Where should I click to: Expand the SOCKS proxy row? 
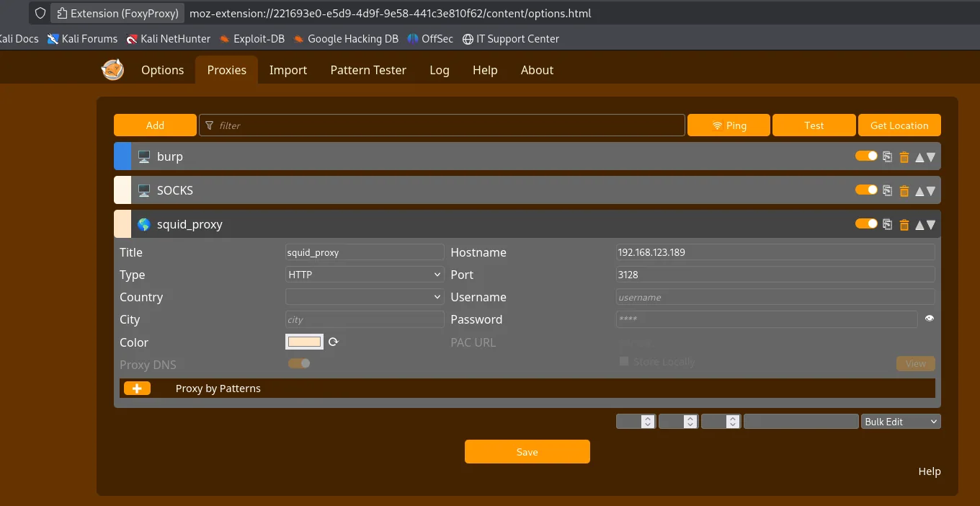[527, 190]
